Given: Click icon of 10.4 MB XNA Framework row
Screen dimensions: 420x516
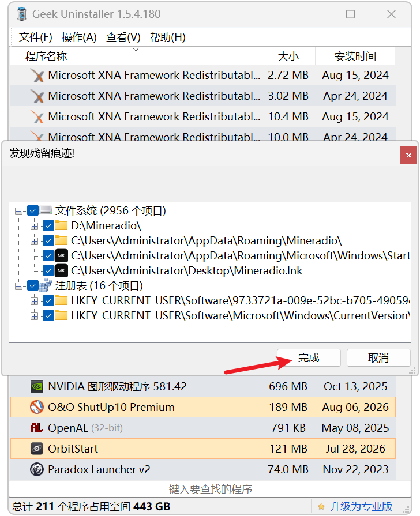Looking at the screenshot, I should click(37, 117).
